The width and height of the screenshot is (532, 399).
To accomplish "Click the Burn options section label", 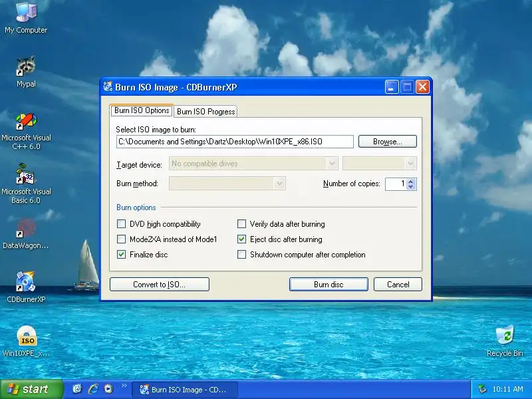I will tap(136, 207).
